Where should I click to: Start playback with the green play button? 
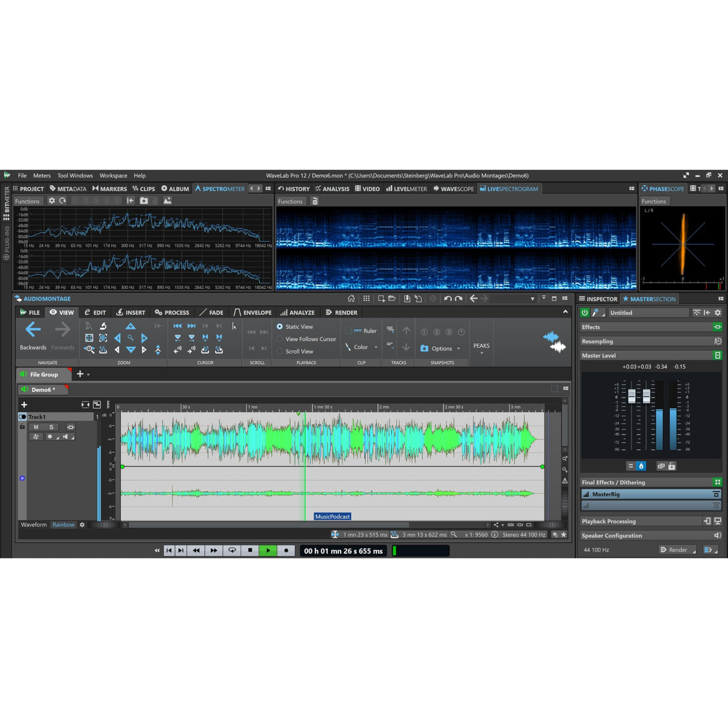268,550
